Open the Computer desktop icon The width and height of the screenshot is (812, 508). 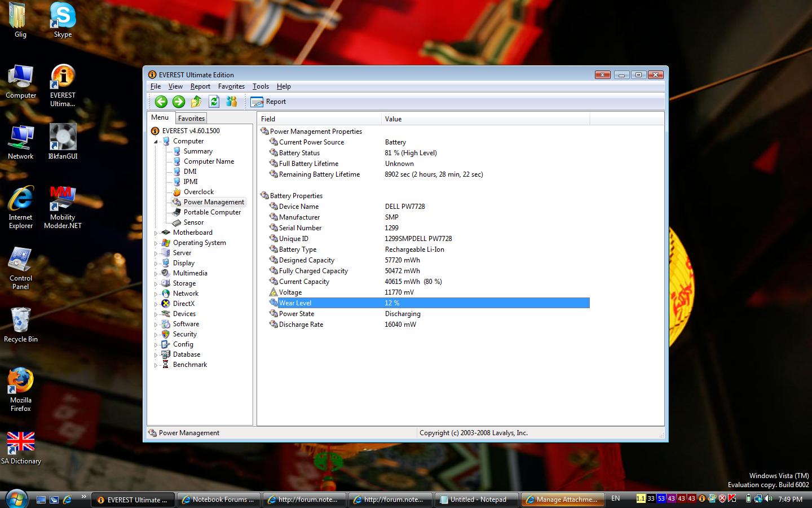click(x=21, y=81)
